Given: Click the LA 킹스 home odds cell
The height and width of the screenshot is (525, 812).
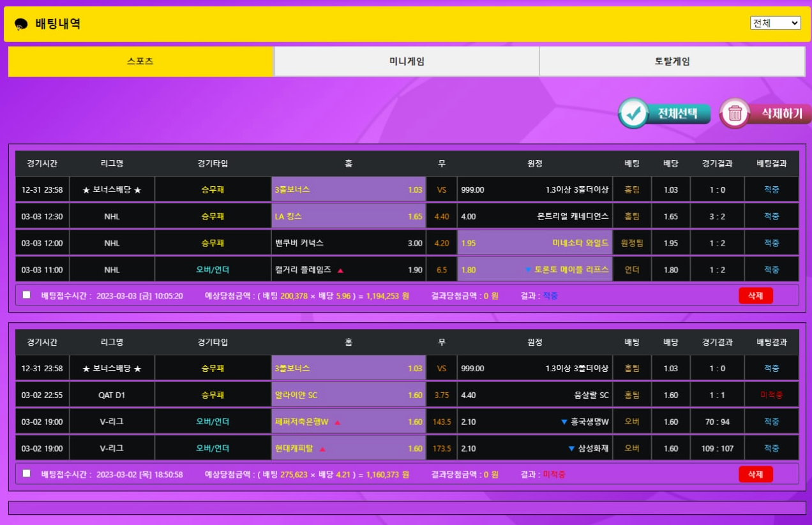Looking at the screenshot, I should pyautogui.click(x=349, y=216).
